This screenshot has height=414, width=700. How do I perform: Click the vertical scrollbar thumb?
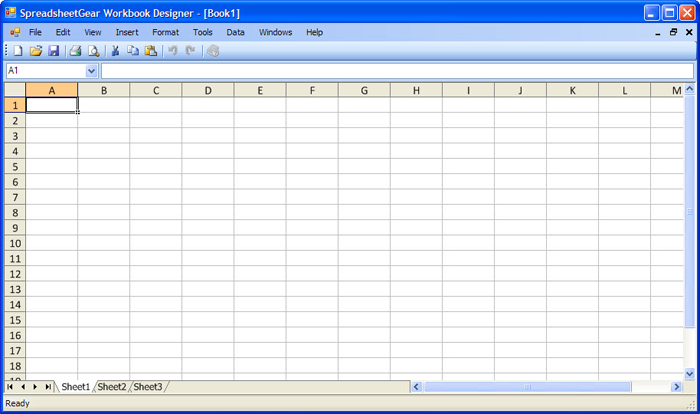tap(690, 211)
